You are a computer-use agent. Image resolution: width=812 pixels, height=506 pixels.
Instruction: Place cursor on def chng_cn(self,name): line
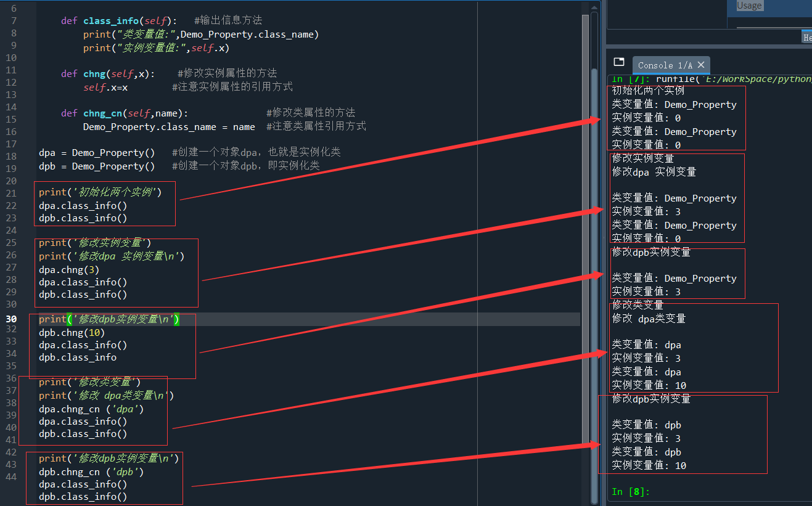coord(125,113)
